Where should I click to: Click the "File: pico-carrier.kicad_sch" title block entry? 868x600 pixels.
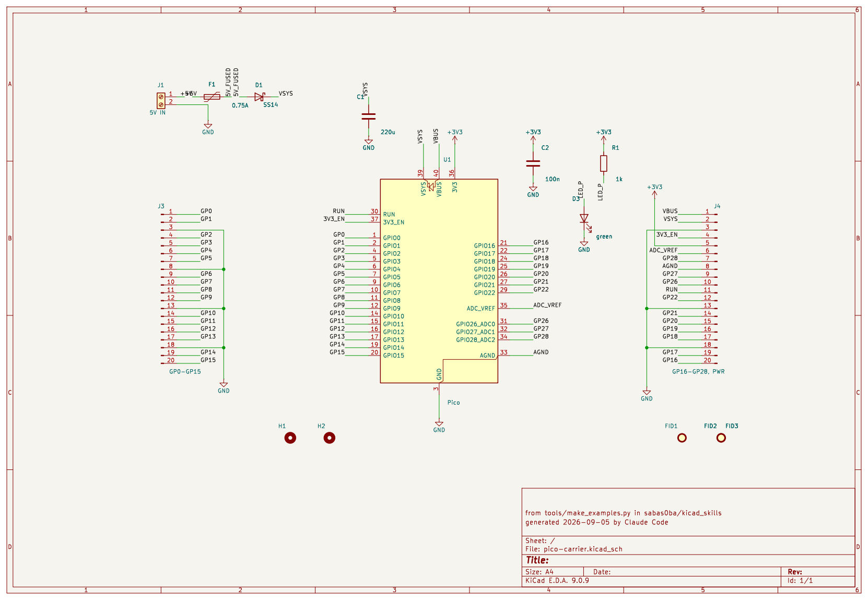click(574, 549)
